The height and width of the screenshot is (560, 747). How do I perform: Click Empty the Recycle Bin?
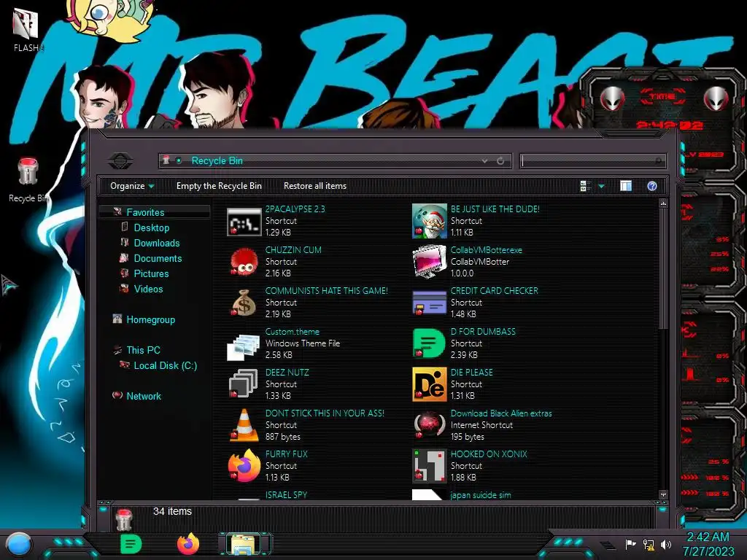pos(219,186)
